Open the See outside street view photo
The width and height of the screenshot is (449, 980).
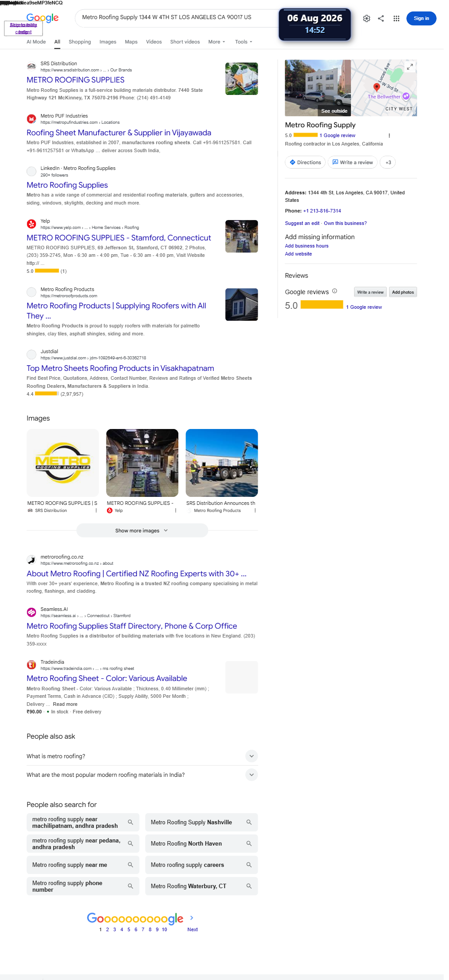318,88
